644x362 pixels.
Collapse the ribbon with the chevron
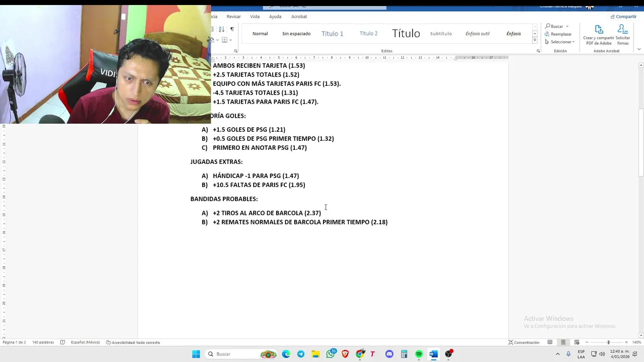(x=639, y=49)
